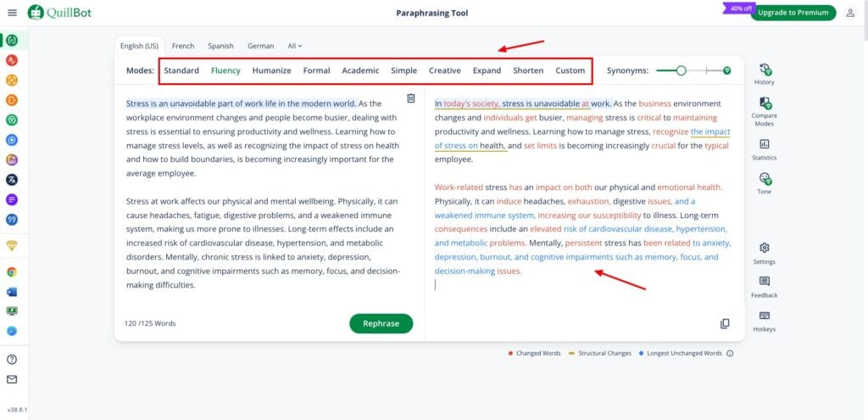Switch to the Spanish language tab
This screenshot has width=868, height=420.
(221, 46)
